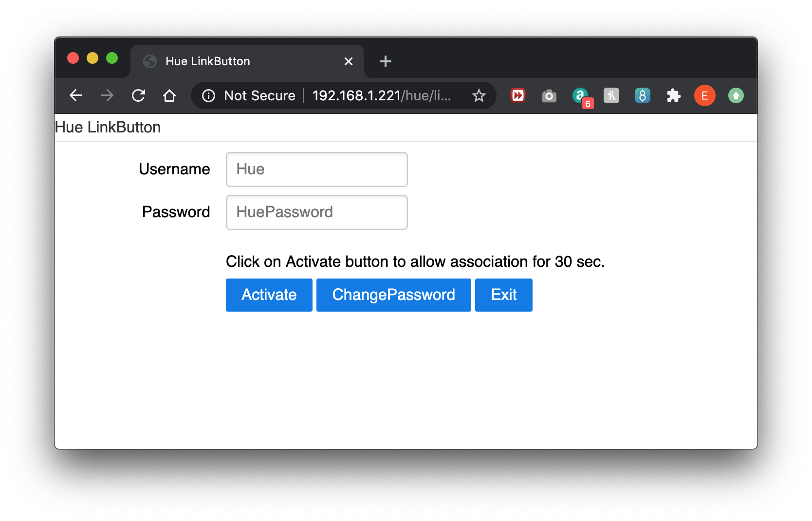Click the Exit button

503,295
